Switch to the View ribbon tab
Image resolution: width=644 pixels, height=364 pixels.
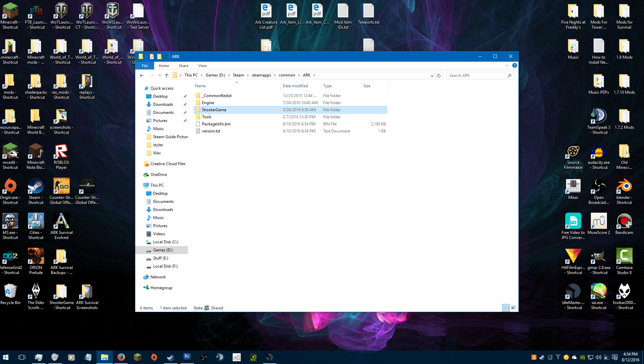202,66
